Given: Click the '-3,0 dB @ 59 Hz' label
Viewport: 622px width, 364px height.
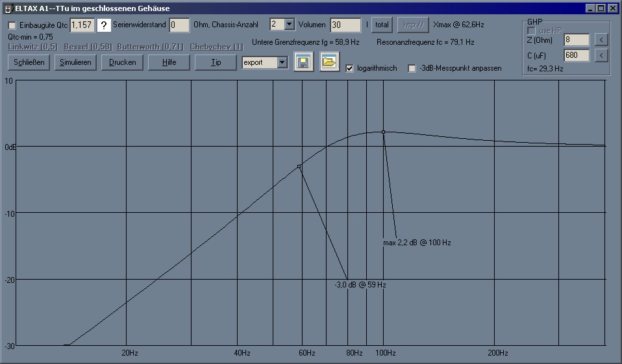Looking at the screenshot, I should pos(360,285).
